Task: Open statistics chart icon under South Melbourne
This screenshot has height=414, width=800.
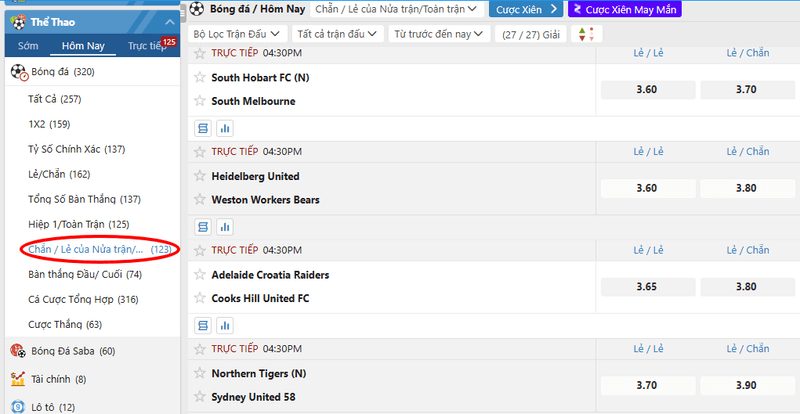Action: click(x=224, y=129)
